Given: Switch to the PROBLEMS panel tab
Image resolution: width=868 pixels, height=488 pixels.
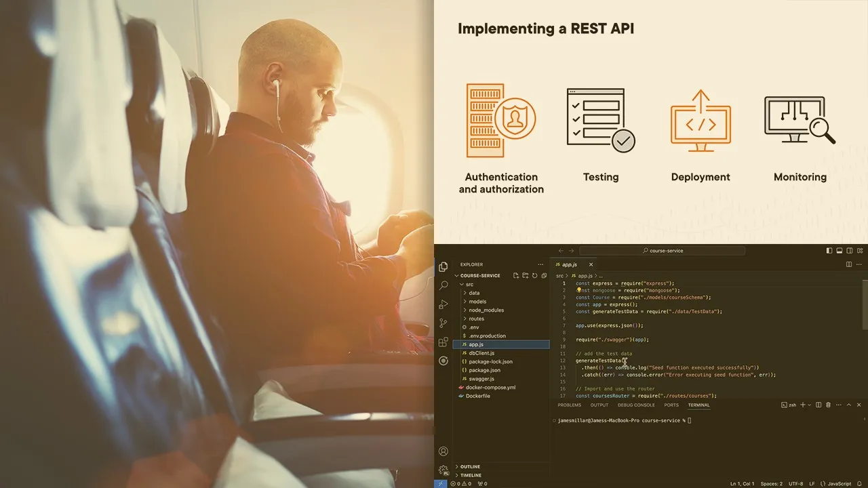Looking at the screenshot, I should (x=570, y=405).
